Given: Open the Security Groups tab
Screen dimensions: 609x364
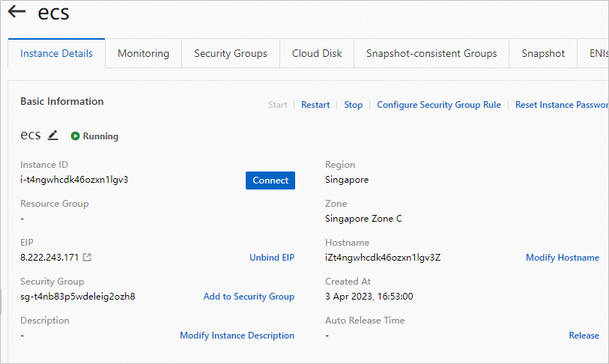Looking at the screenshot, I should click(231, 54).
